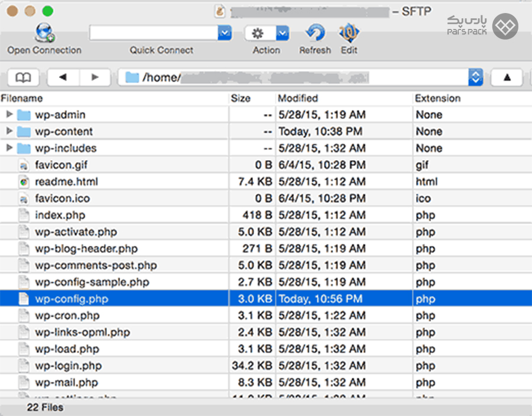Select the file named wp-login.php
This screenshot has height=416, width=532.
[68, 366]
